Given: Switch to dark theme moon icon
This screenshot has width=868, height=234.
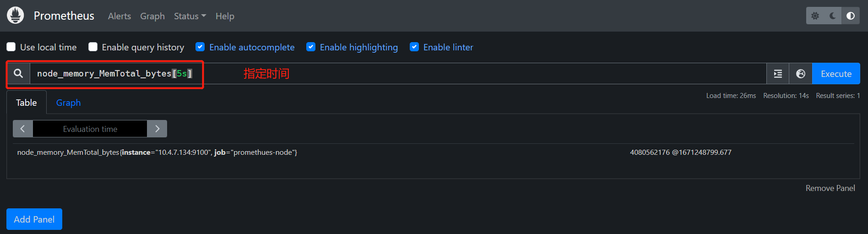Looking at the screenshot, I should coord(833,16).
